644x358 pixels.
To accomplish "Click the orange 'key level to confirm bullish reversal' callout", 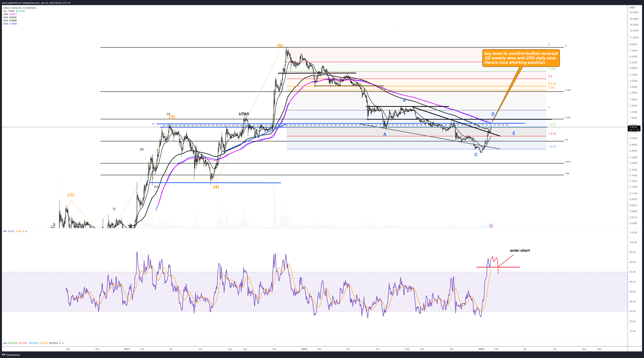I will (x=521, y=58).
